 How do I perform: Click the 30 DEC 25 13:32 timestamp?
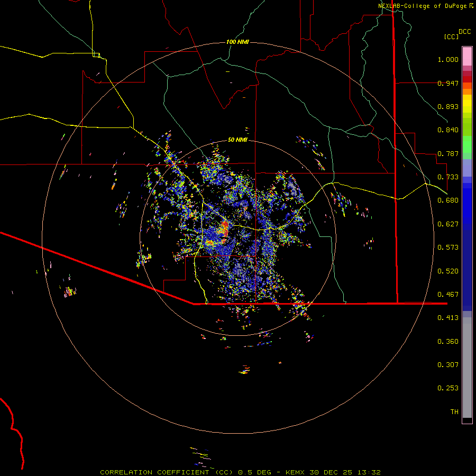[x=345, y=472]
